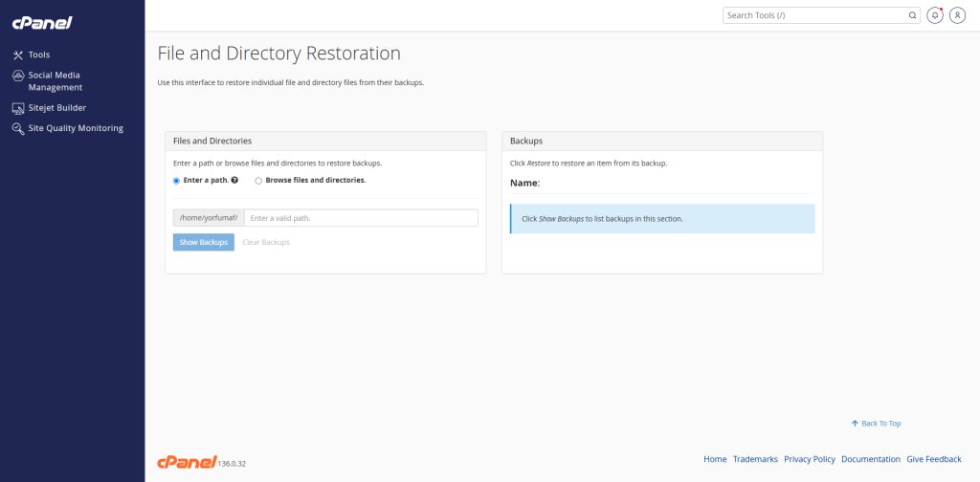
Task: Open Tools in the sidebar menu
Action: (38, 55)
